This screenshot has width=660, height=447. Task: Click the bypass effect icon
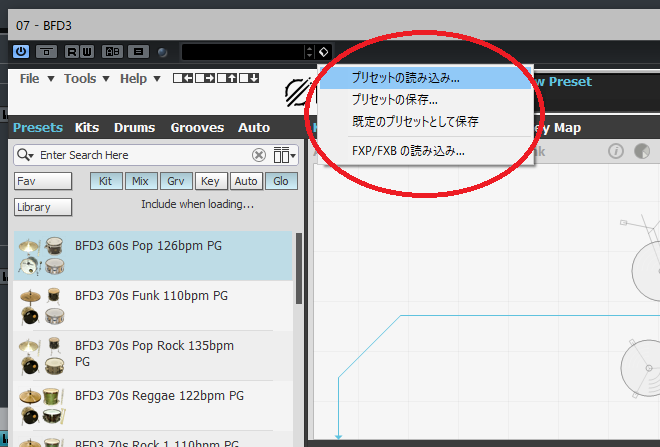click(46, 52)
